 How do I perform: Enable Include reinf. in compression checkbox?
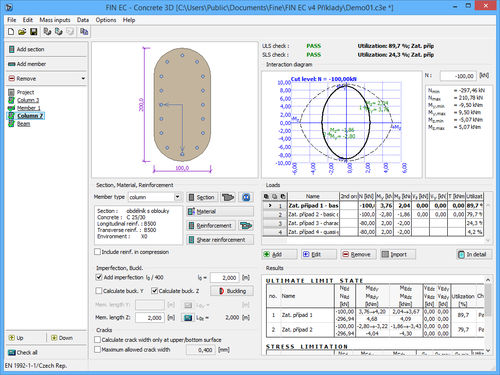[98, 252]
